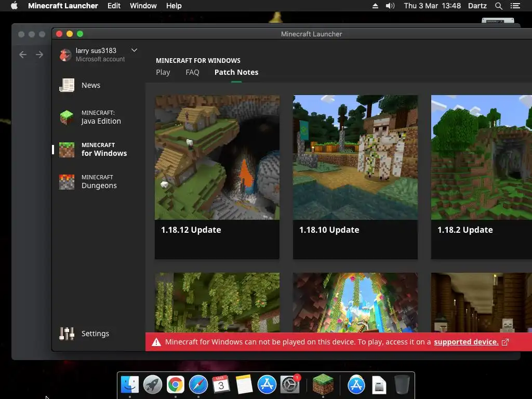532x399 pixels.
Task: Click Minecraft grass block icon in dock
Action: tap(323, 384)
